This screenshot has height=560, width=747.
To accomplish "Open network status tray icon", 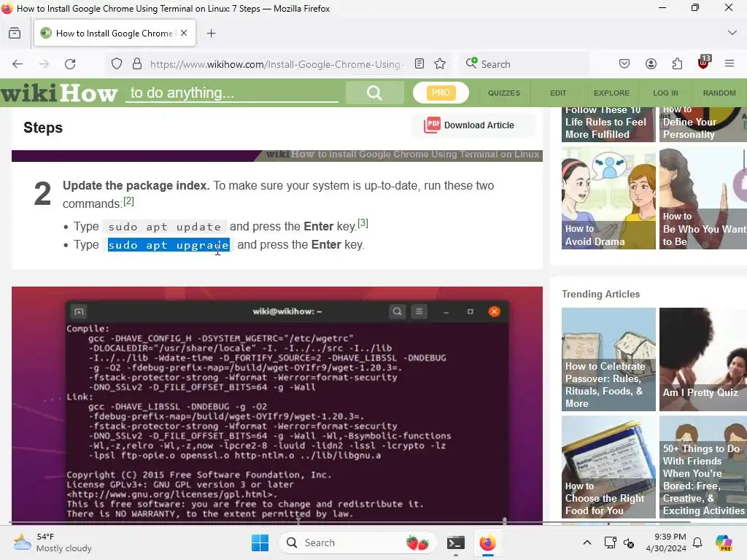I will point(610,542).
